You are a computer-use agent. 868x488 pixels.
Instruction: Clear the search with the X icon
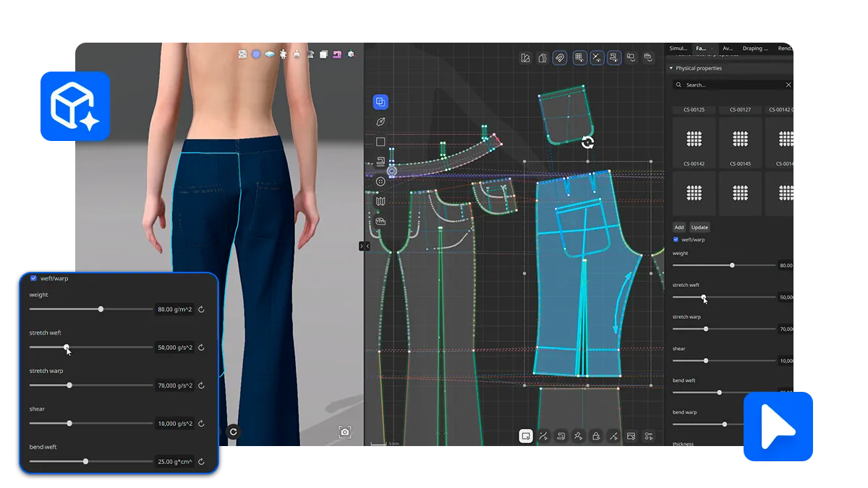pyautogui.click(x=788, y=85)
